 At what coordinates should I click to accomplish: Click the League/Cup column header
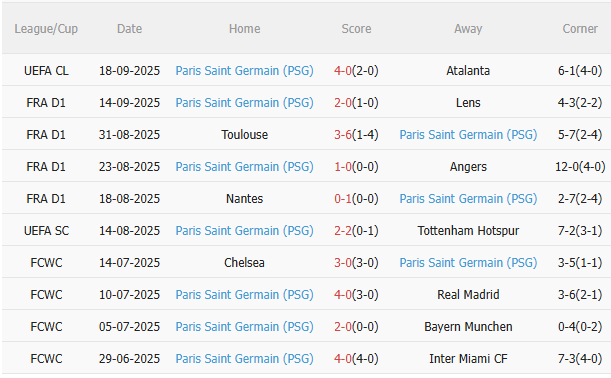[46, 28]
